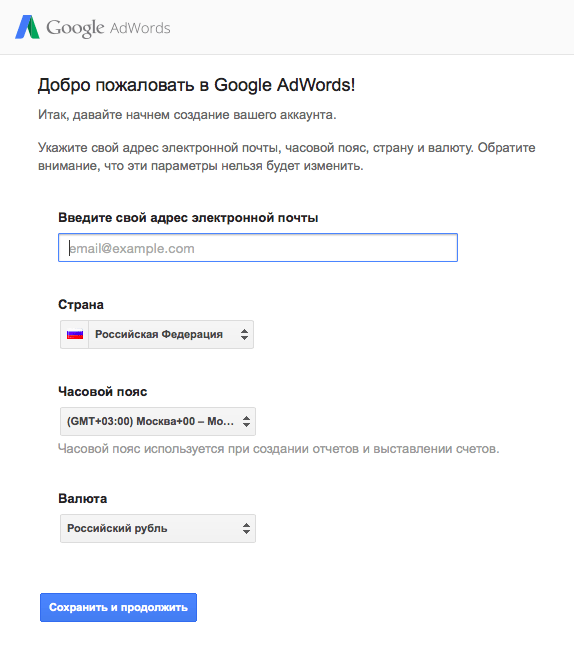Click the Russian flag icon
The image size is (574, 652).
point(75,334)
